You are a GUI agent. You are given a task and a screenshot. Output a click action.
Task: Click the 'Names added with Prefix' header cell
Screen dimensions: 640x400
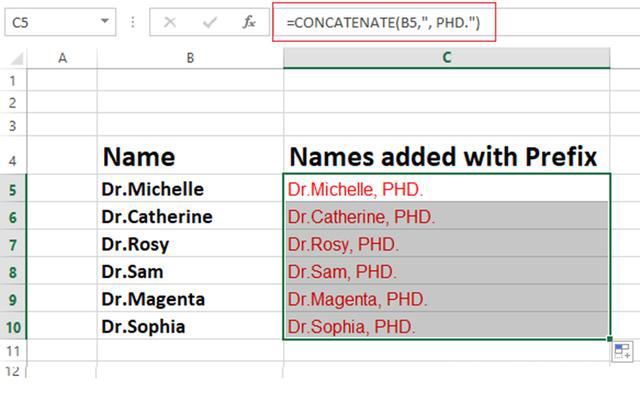(x=447, y=156)
